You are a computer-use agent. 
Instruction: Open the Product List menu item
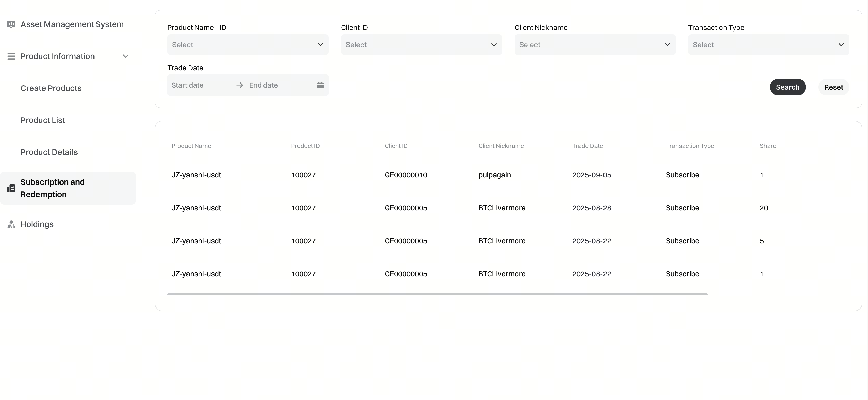(43, 120)
